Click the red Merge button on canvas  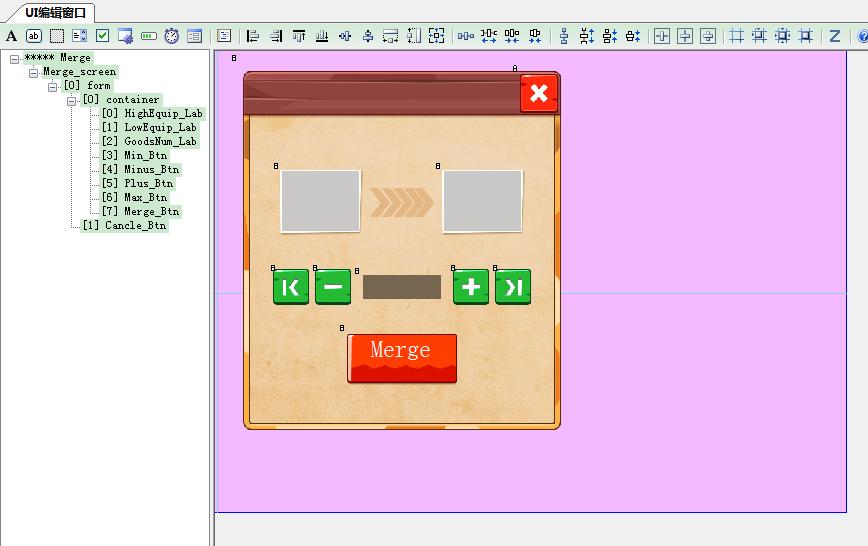pos(402,358)
